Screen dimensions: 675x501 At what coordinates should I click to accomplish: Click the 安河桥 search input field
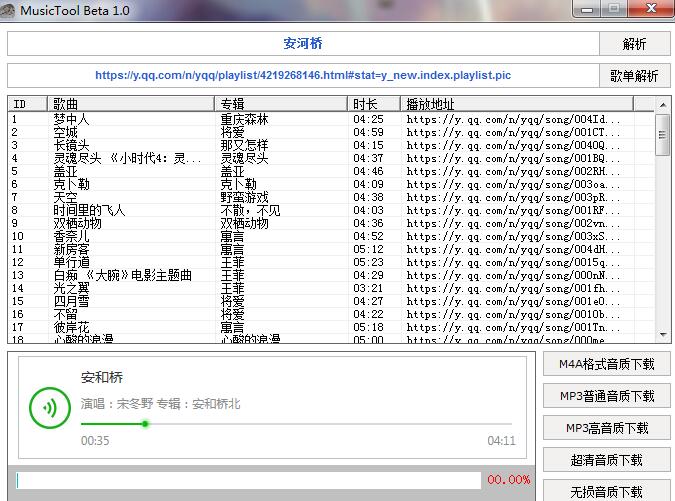pos(303,44)
